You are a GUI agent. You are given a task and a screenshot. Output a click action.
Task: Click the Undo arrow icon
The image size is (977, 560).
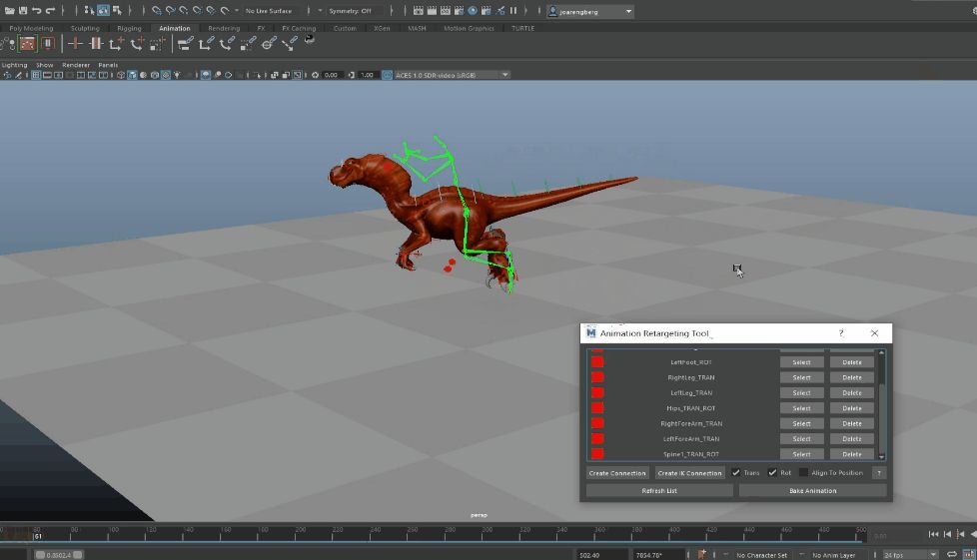pyautogui.click(x=37, y=11)
